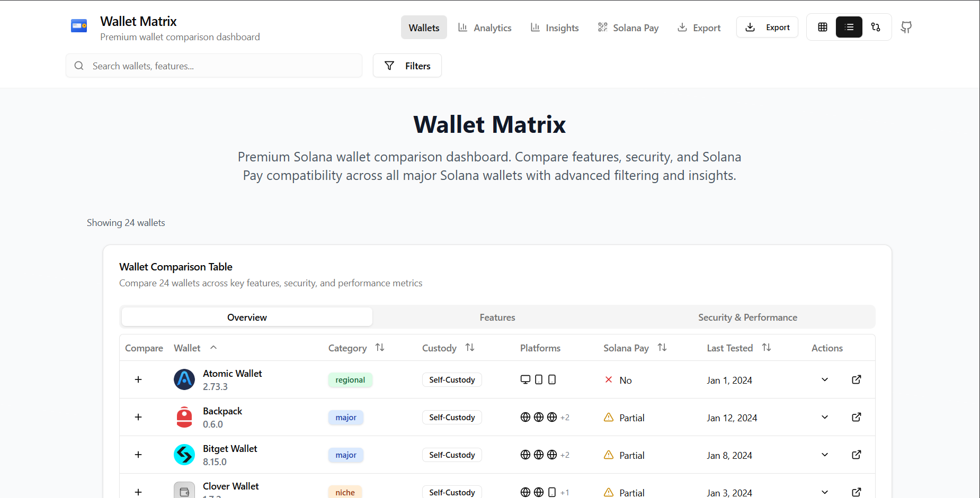
Task: Open the Security & Performance tab
Action: pyautogui.click(x=747, y=317)
